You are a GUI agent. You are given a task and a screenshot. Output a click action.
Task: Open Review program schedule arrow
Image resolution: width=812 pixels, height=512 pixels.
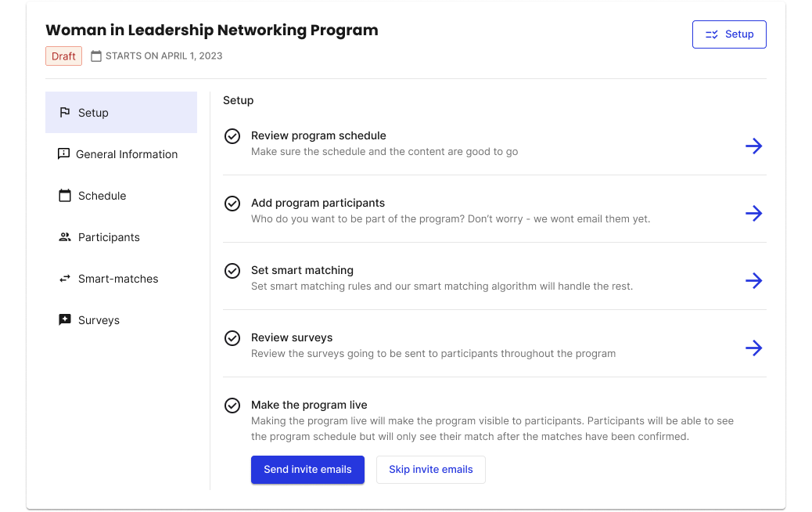[753, 146]
